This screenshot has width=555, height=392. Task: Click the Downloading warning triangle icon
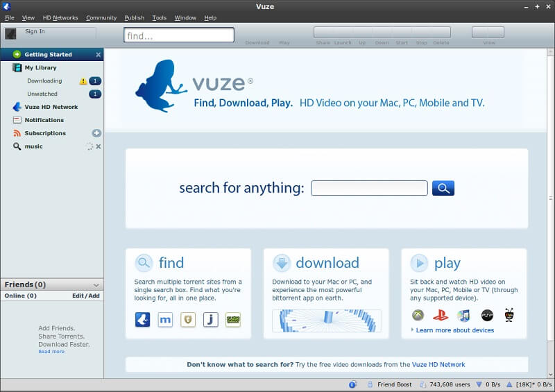83,81
